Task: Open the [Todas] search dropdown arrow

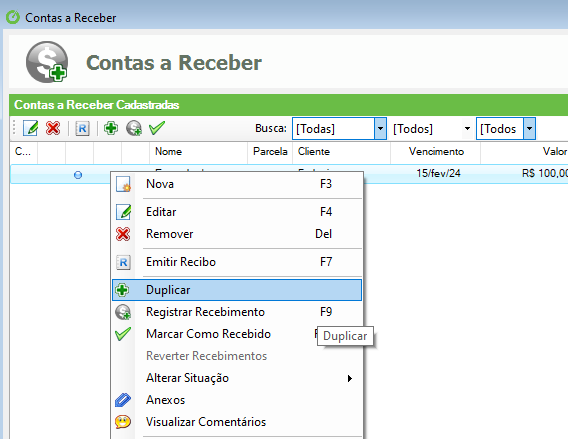Action: [380, 128]
